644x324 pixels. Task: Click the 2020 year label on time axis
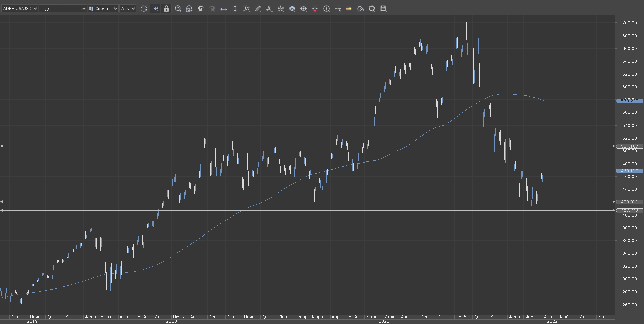tap(171, 321)
